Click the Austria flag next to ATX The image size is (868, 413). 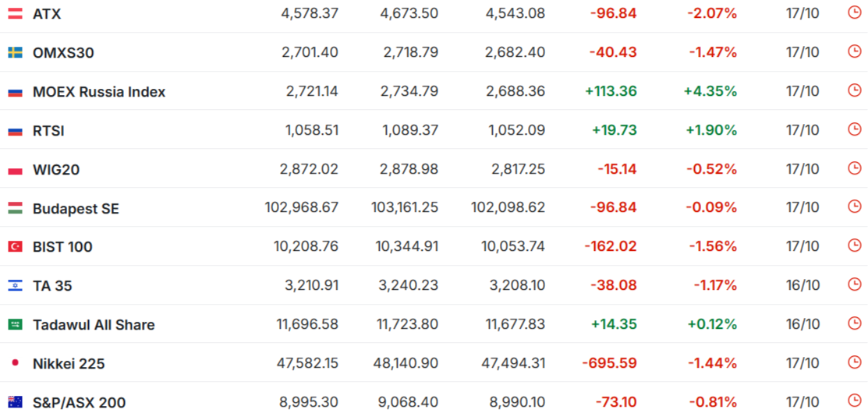coord(15,13)
